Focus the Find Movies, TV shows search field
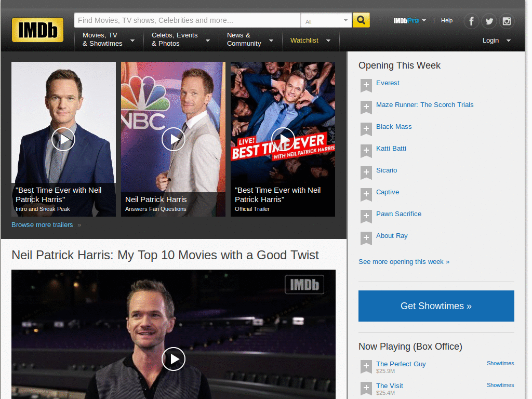Screen dimensions: 532x399 [187, 20]
